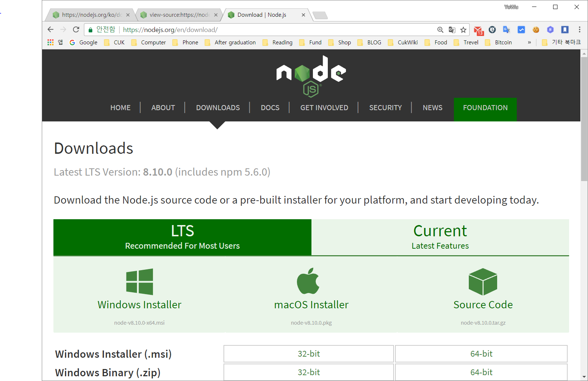The width and height of the screenshot is (588, 381).
Task: Open the DOCS navigation menu item
Action: [270, 108]
